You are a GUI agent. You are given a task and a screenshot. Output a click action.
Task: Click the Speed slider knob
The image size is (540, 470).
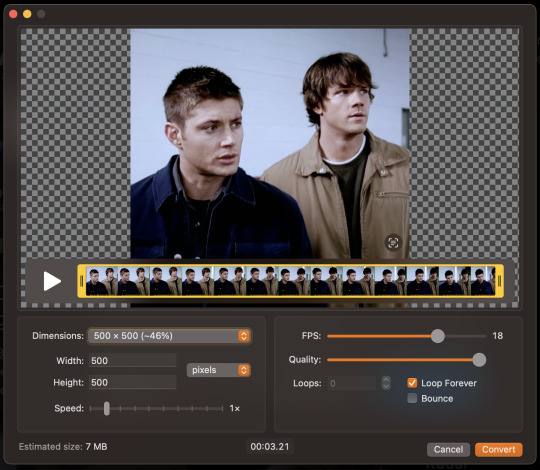point(107,409)
